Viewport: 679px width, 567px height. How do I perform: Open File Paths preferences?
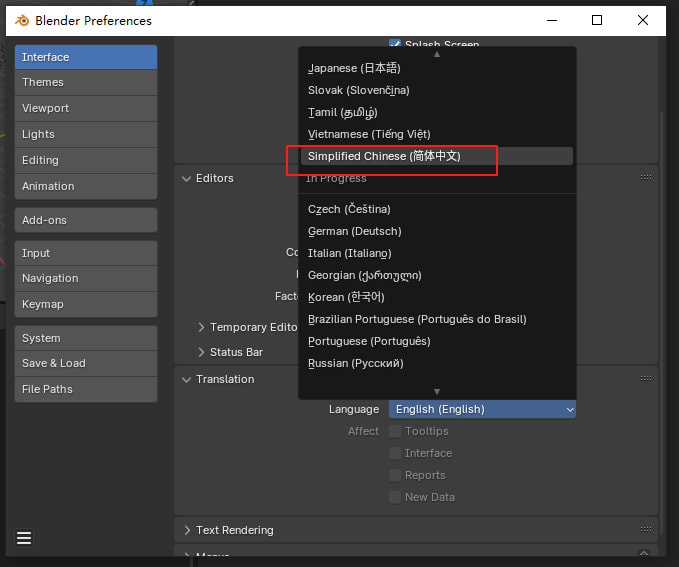tap(86, 389)
